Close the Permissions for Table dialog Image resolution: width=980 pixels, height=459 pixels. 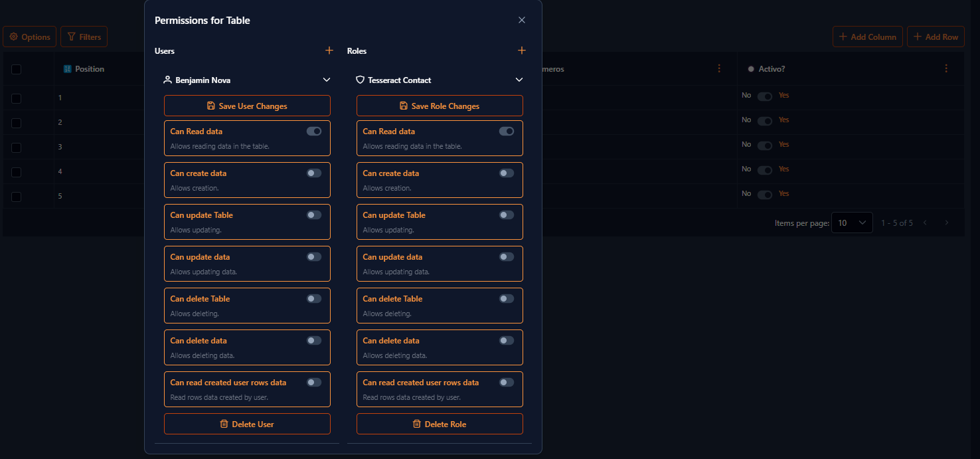522,20
